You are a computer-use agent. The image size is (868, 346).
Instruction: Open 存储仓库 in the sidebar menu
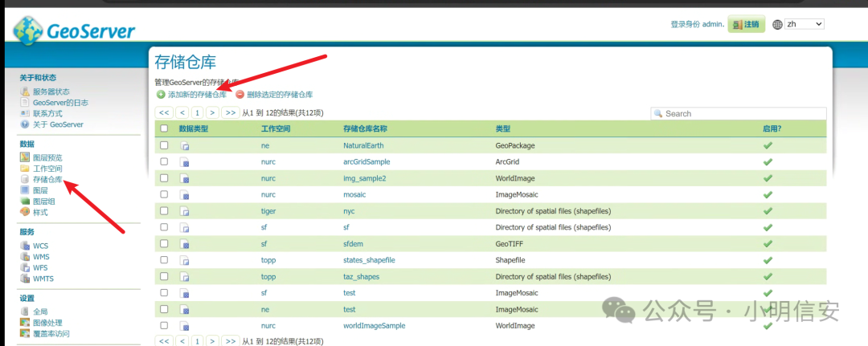coord(47,180)
